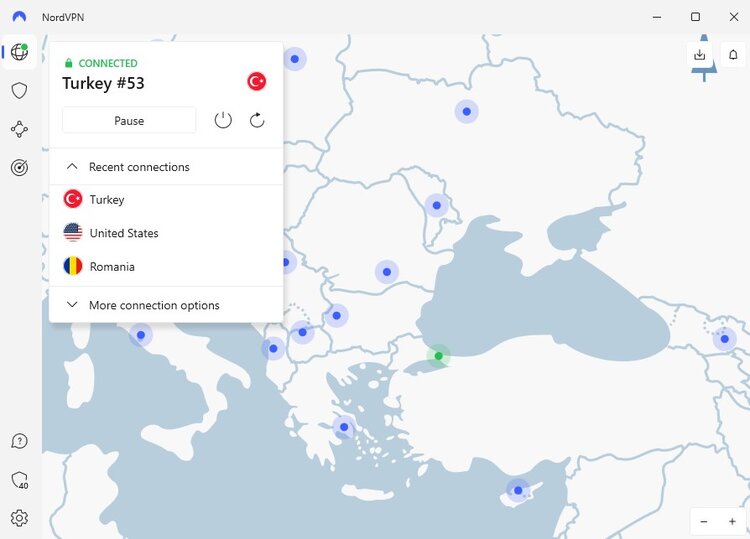Open the Help question-mark icon
Viewport: 750px width, 539px height.
click(19, 441)
